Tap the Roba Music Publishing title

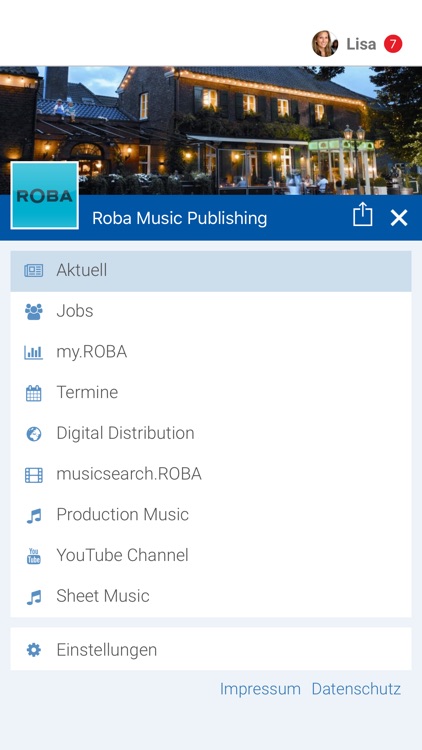(179, 218)
